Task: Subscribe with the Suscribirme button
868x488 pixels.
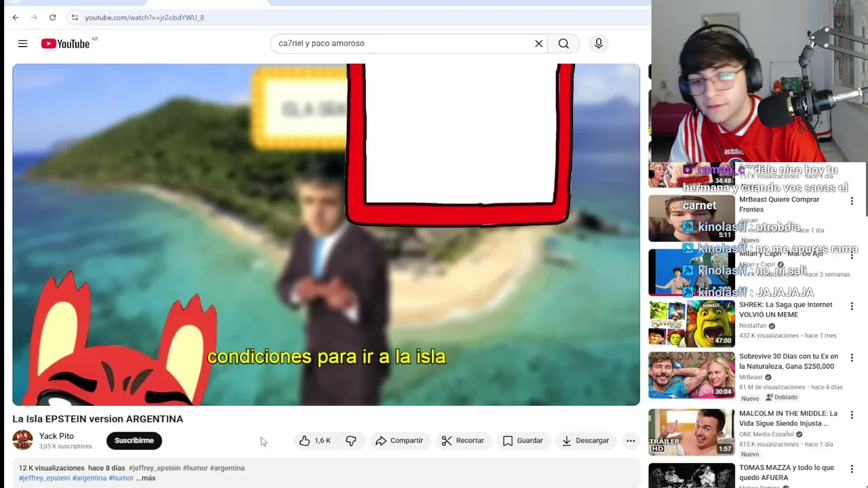Action: tap(134, 441)
